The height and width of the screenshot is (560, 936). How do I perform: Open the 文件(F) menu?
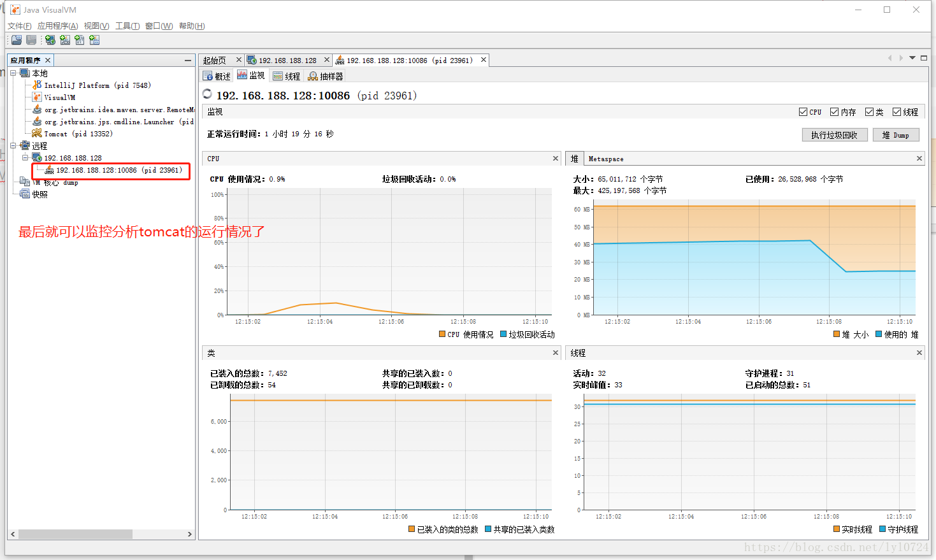click(x=19, y=26)
